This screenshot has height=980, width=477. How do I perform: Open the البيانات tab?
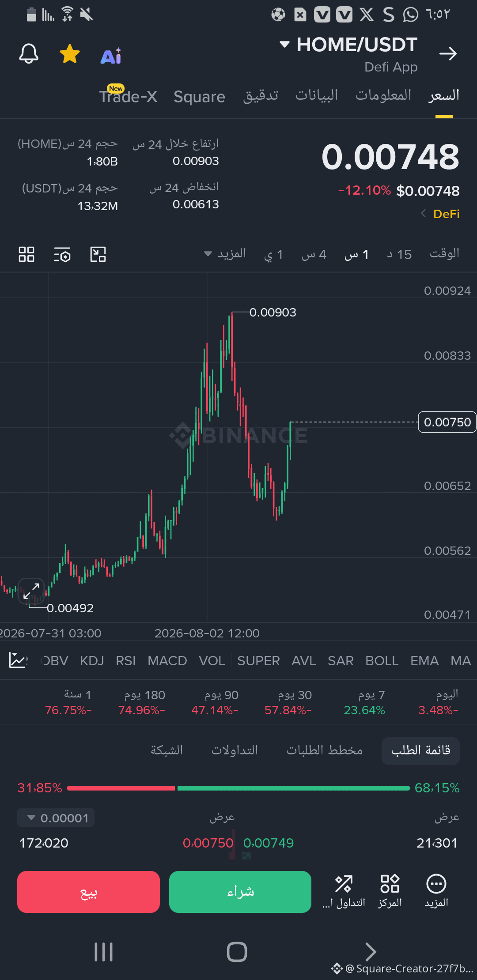coord(317,95)
